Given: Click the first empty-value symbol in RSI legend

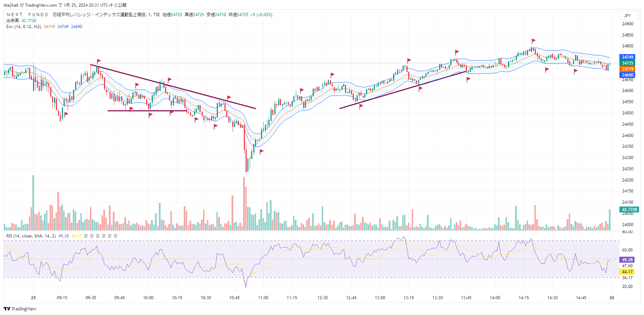Looking at the screenshot, I should point(86,236).
